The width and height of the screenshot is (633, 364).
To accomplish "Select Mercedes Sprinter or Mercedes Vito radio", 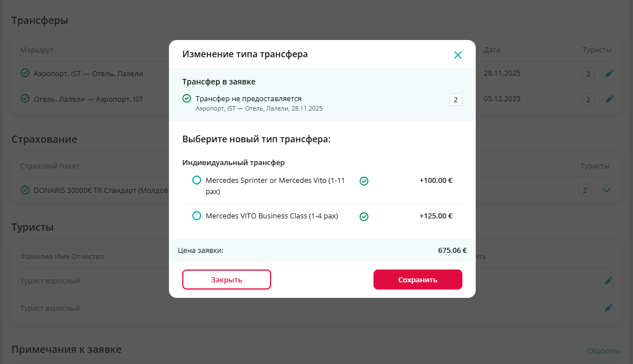I will tap(196, 181).
